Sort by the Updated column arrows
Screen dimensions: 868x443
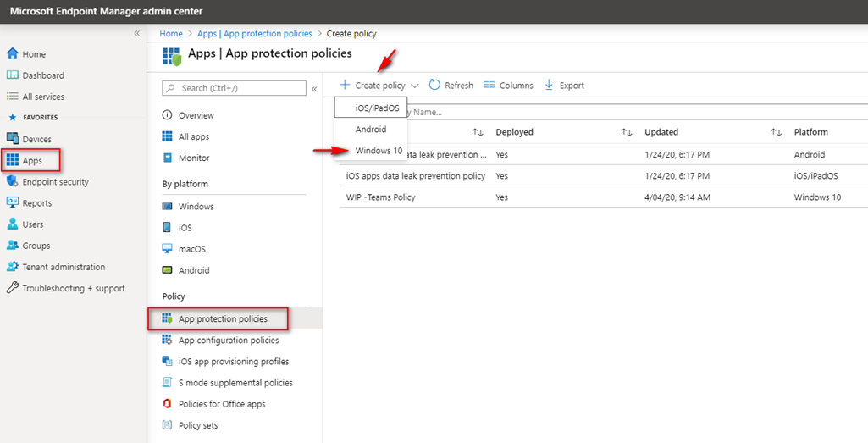point(776,132)
